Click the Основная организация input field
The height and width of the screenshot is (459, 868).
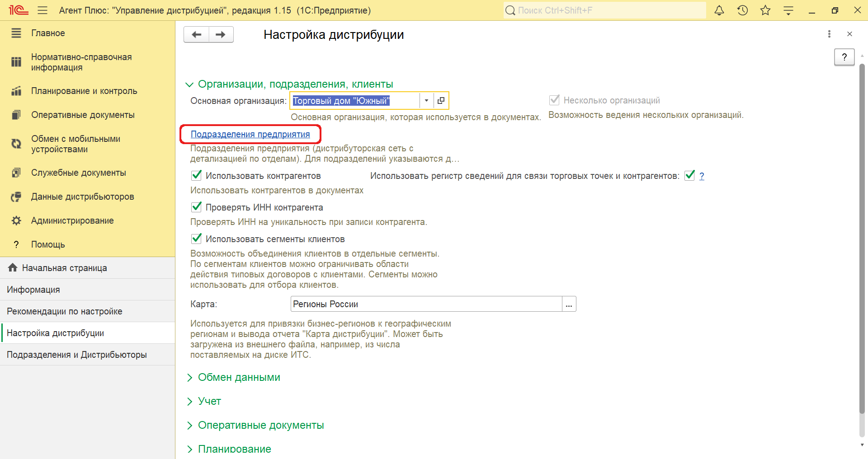(355, 100)
